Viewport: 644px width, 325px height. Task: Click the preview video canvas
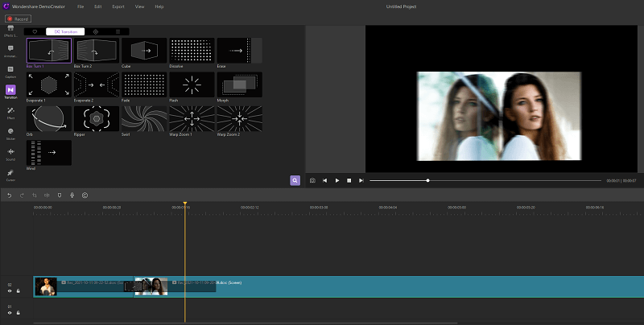(501, 99)
